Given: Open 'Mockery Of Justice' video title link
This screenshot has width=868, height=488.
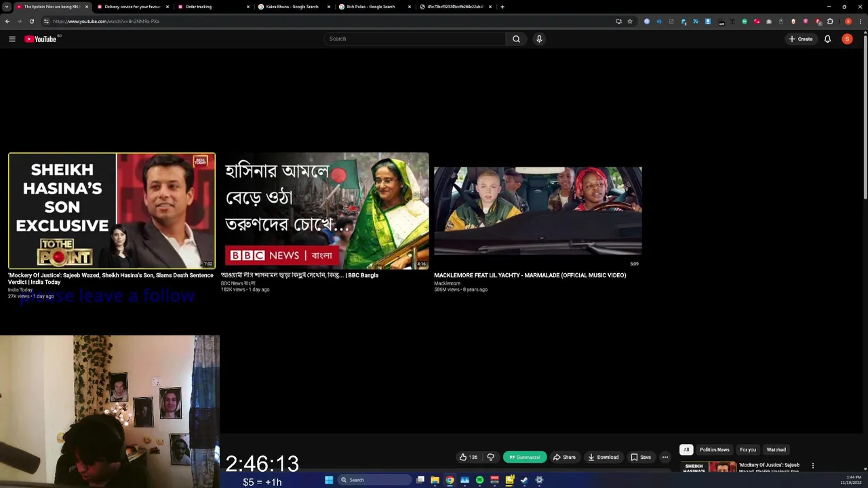Looking at the screenshot, I should coord(111,279).
